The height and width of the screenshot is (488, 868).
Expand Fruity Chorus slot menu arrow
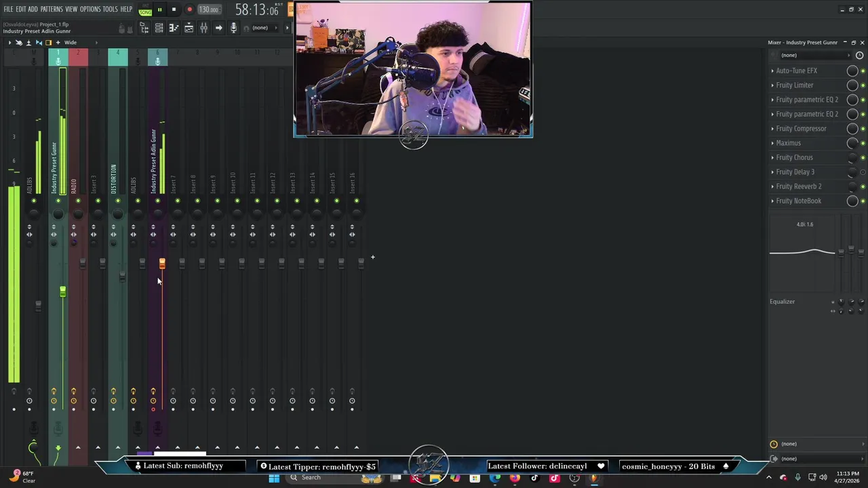[772, 158]
